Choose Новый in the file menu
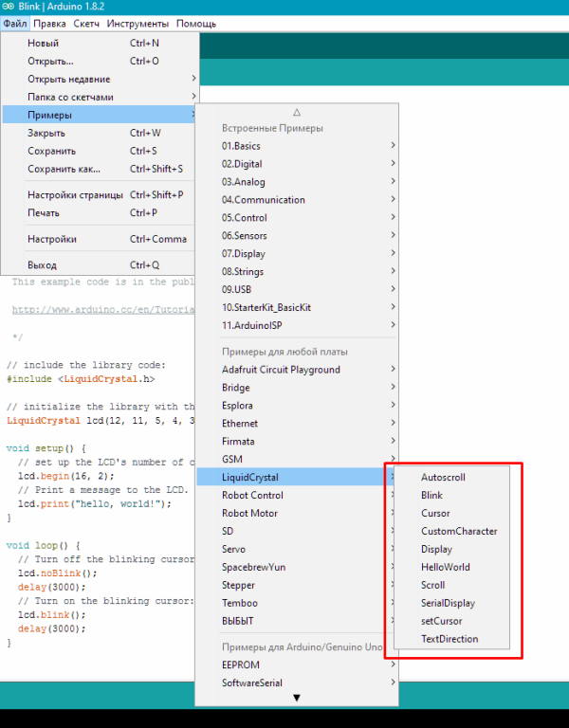The image size is (569, 728). coord(101,43)
